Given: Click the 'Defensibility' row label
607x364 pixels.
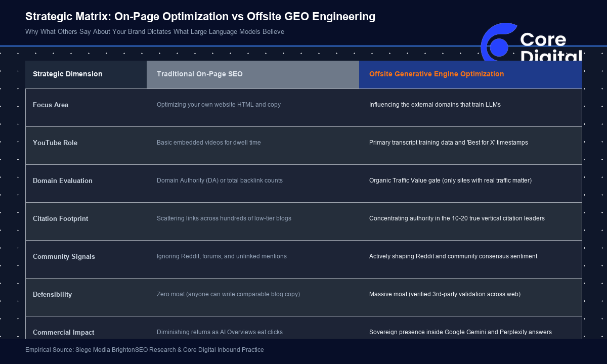Looking at the screenshot, I should (52, 295).
